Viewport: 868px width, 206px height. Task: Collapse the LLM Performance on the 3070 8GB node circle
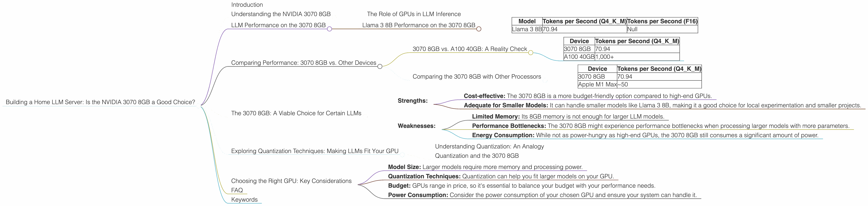(x=330, y=29)
